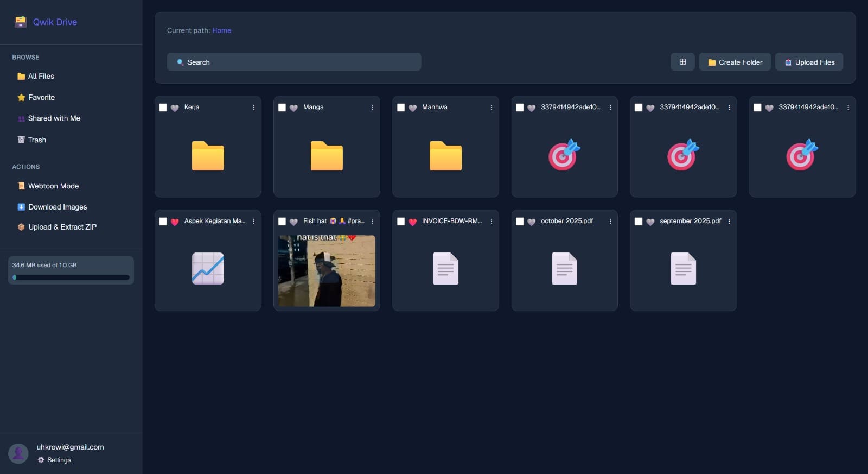Screen dimensions: 868x474
Task: Open more options for the Fish hat video
Action: [x=373, y=222]
